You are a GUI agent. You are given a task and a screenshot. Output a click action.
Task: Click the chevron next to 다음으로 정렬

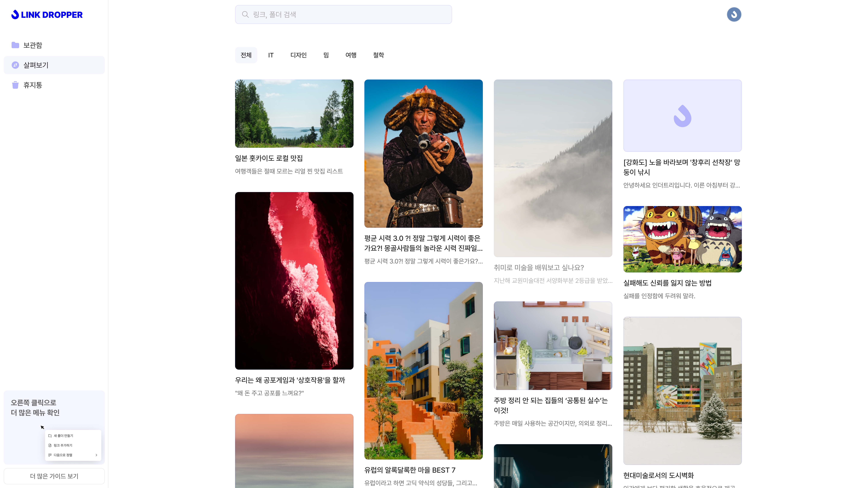96,455
